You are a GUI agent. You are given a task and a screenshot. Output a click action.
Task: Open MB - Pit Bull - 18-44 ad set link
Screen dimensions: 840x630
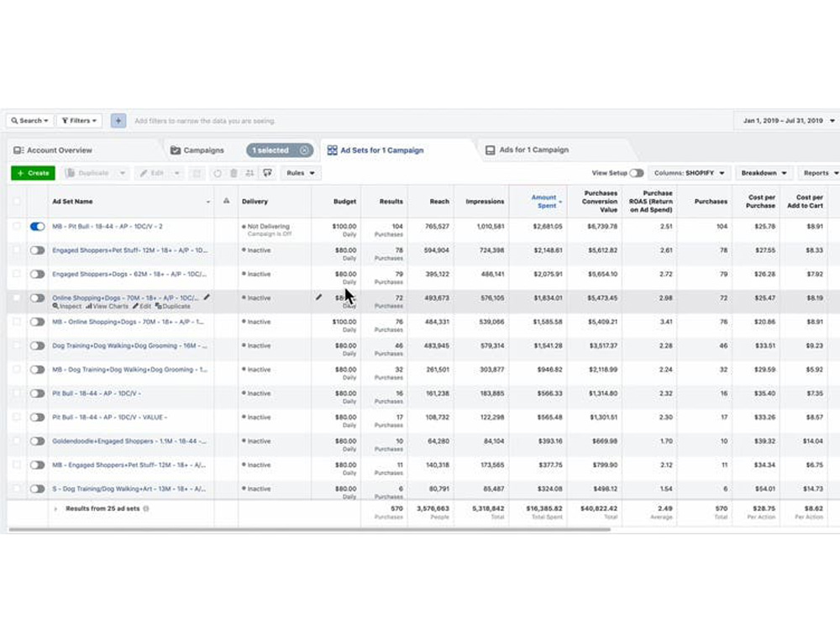click(108, 227)
